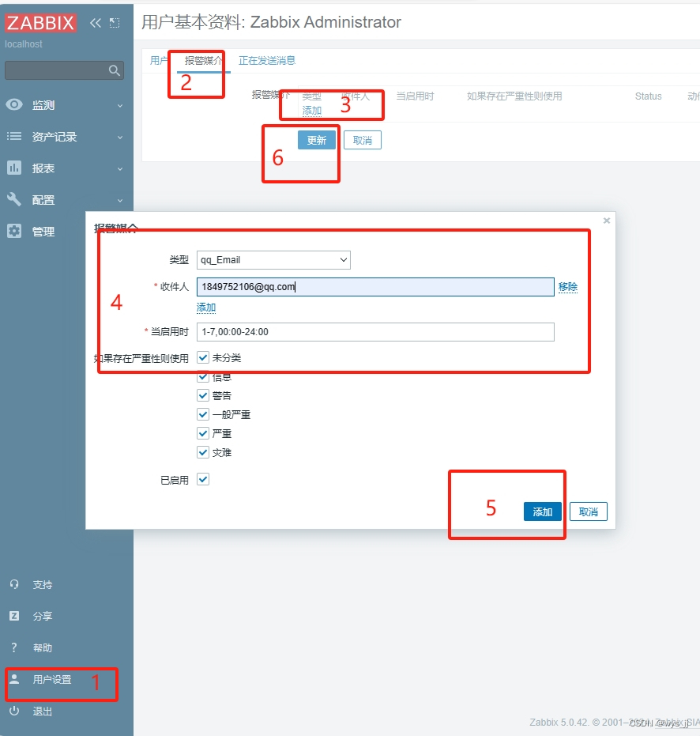Click the 报表 bar chart icon
Viewport: 700px width, 736px height.
point(14,168)
